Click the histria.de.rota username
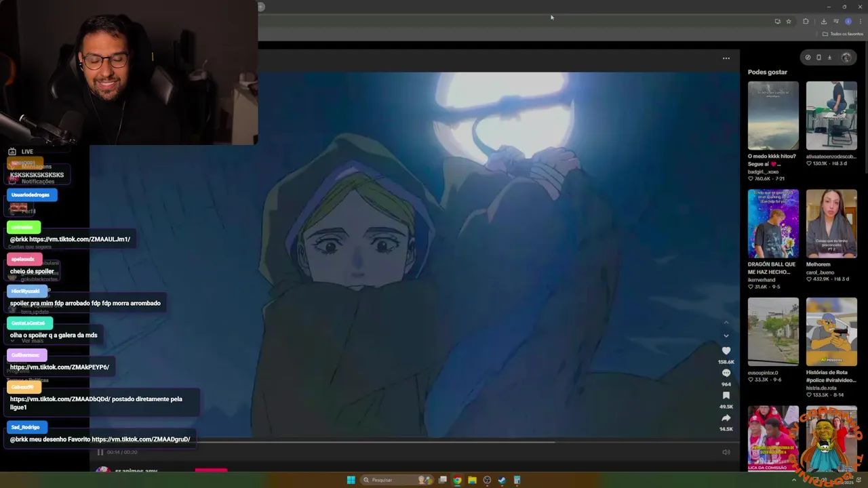Viewport: 868px width, 488px height. pyautogui.click(x=821, y=388)
